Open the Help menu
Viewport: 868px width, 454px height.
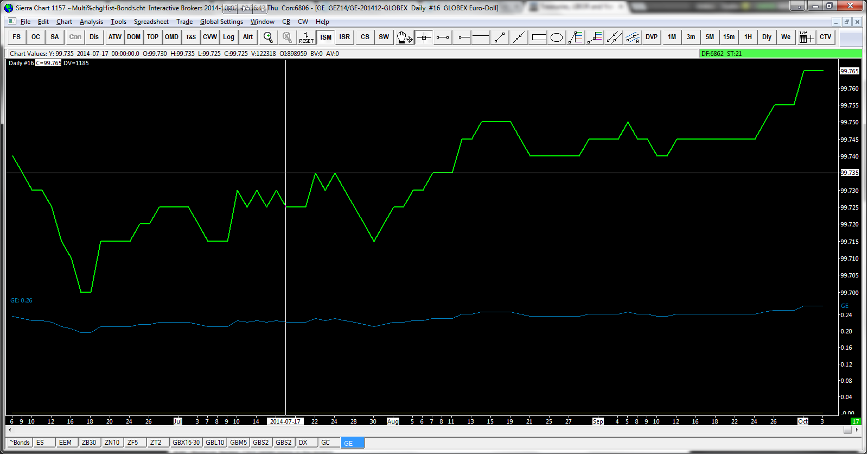(x=322, y=22)
